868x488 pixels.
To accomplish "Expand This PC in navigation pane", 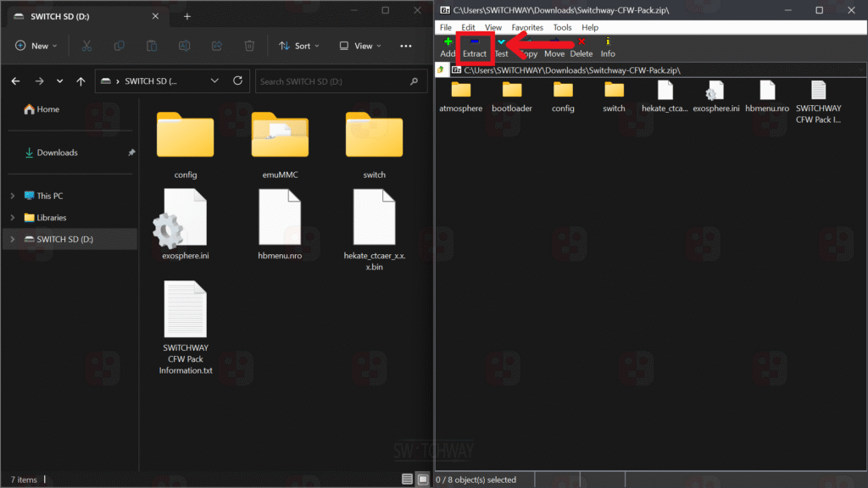I will (x=13, y=196).
